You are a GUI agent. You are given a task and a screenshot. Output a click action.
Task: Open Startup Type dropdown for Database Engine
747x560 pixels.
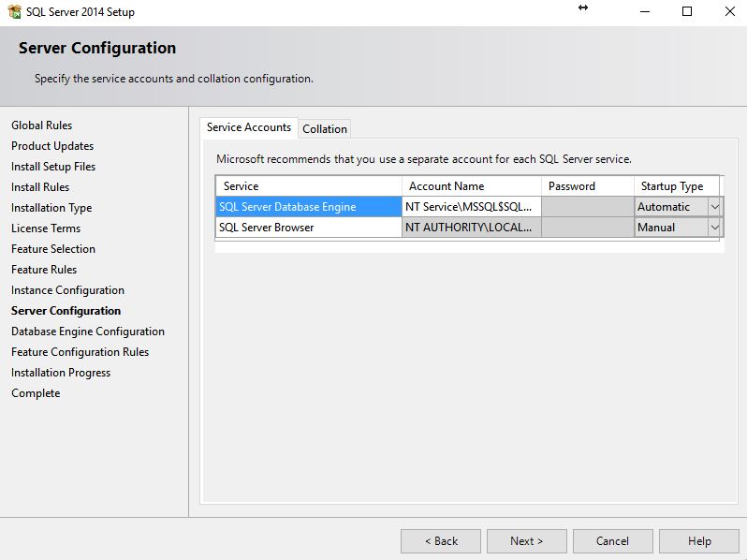pos(714,207)
